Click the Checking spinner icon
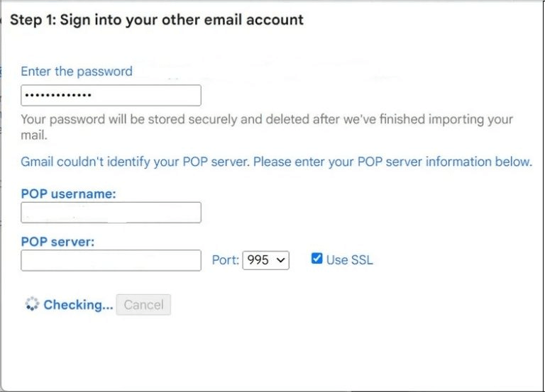 click(32, 304)
